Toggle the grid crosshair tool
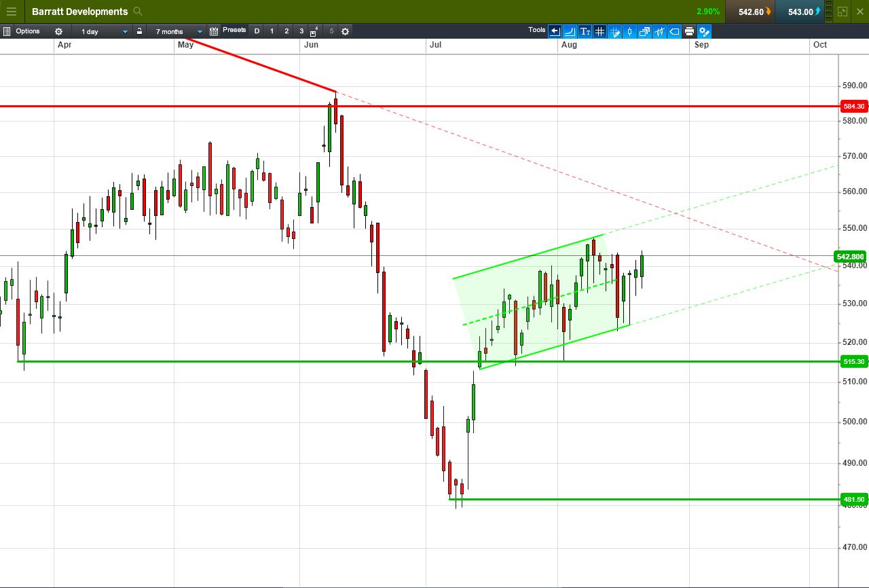The width and height of the screenshot is (869, 588). pyautogui.click(x=599, y=31)
